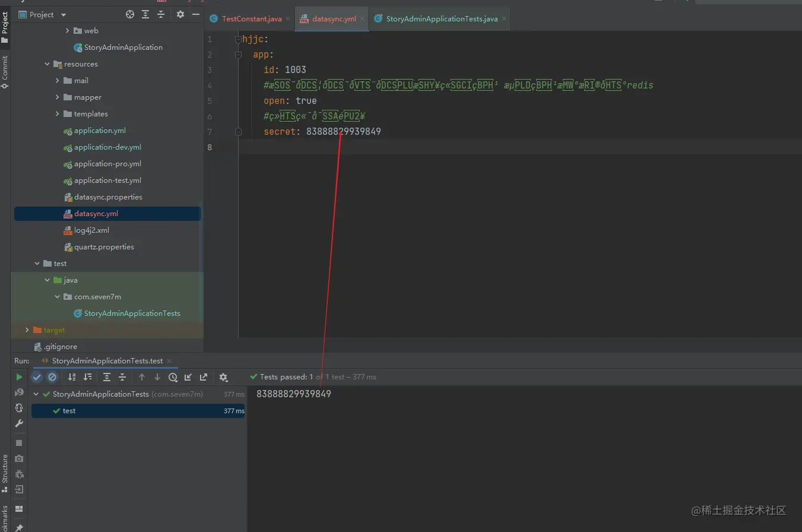802x532 pixels.
Task: Close the datasync.yml tab
Action: tap(362, 19)
